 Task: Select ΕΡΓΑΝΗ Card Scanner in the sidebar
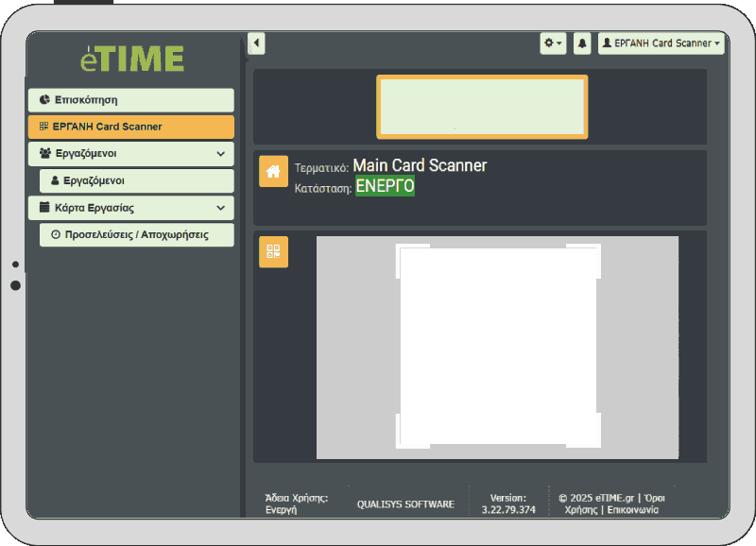[x=131, y=127]
